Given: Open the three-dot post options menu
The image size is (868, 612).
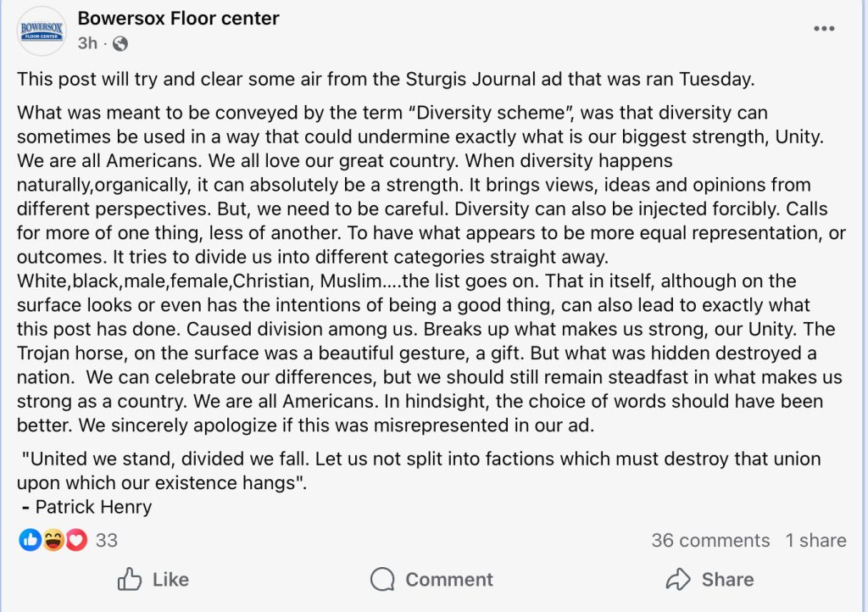Looking at the screenshot, I should pos(824,29).
